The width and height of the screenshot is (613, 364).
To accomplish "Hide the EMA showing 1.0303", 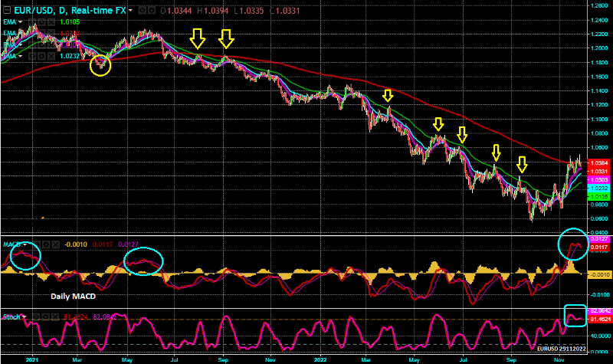I will pos(32,45).
